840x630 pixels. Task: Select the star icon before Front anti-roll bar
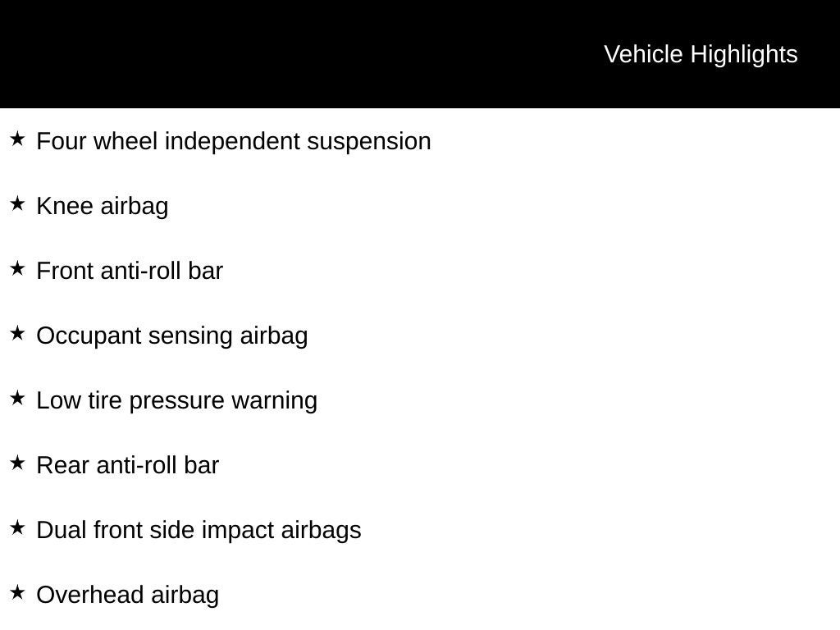tap(17, 269)
